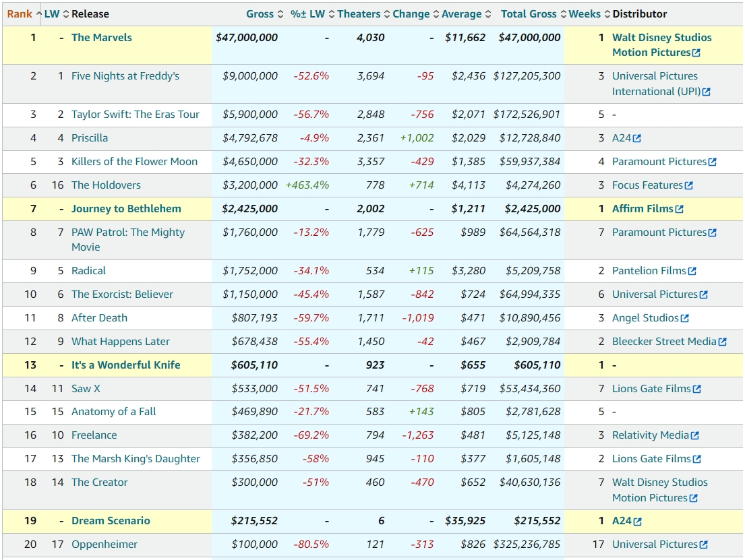Sort by %± LW column header

[x=313, y=14]
